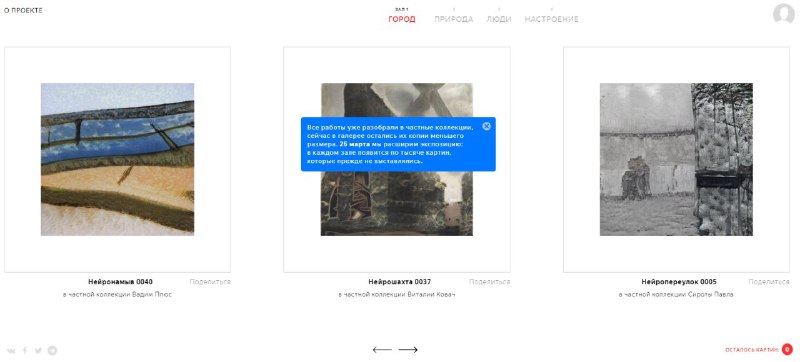The image size is (800, 362).
Task: Go to previous paintings with left arrow
Action: pos(382,350)
